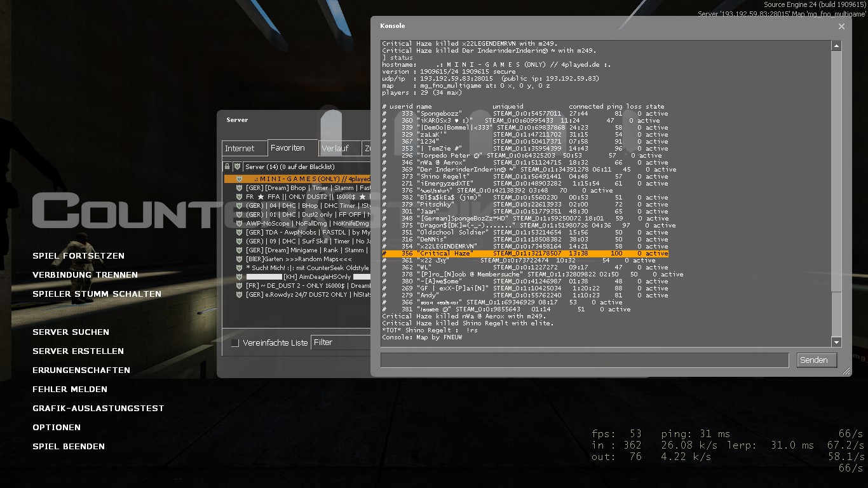Open Server erstellen from main menu
Viewport: 868px width, 488px height.
click(x=78, y=351)
